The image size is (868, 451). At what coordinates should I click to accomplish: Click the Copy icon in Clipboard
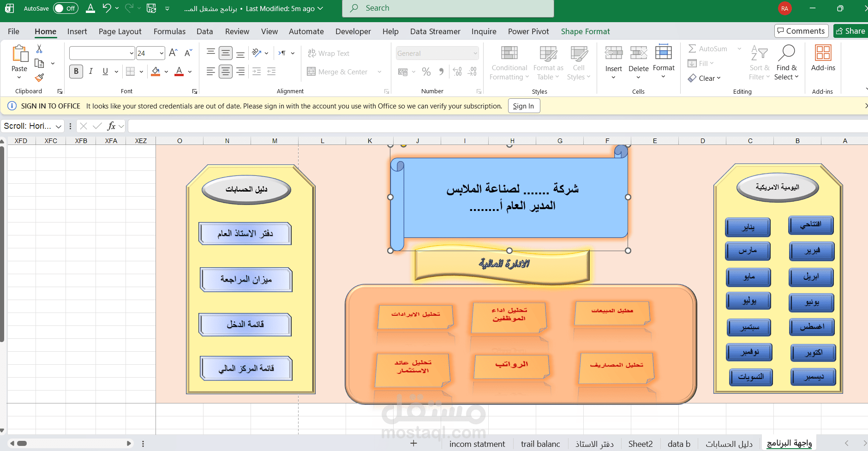click(x=40, y=63)
